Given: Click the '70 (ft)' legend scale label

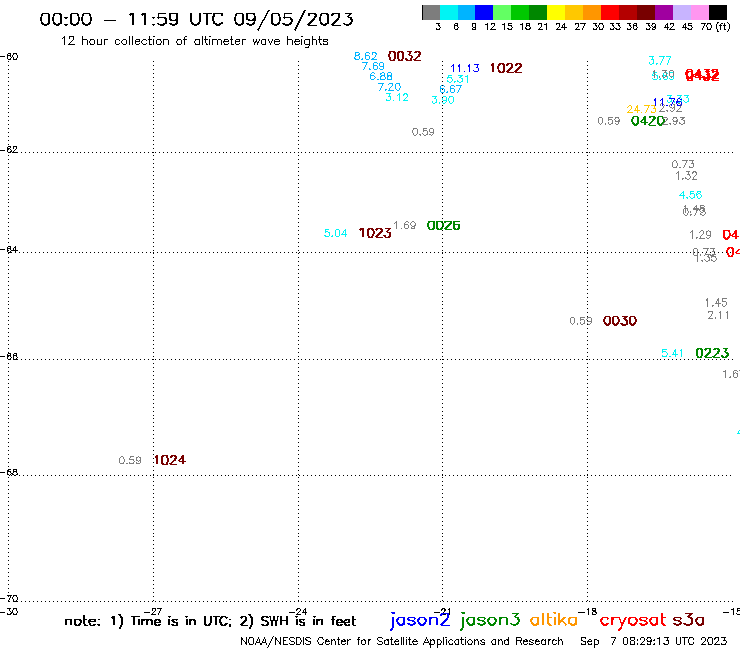Looking at the screenshot, I should (x=715, y=27).
